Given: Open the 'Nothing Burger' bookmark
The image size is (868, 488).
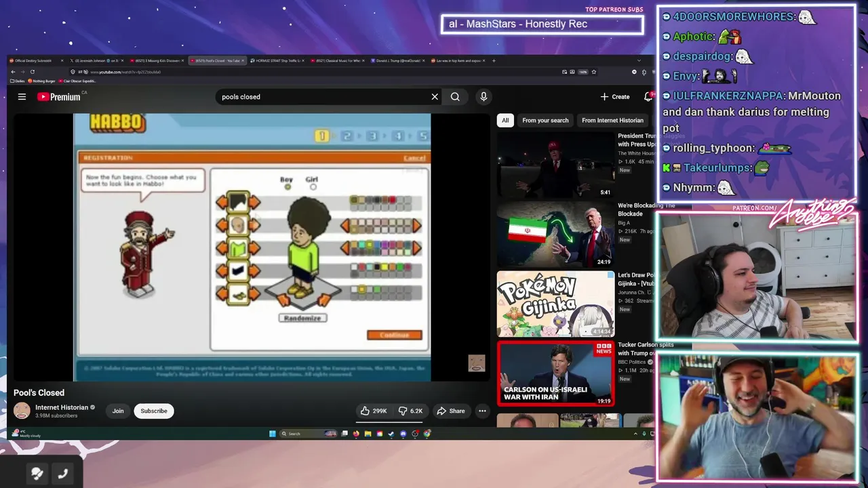Looking at the screenshot, I should point(41,81).
